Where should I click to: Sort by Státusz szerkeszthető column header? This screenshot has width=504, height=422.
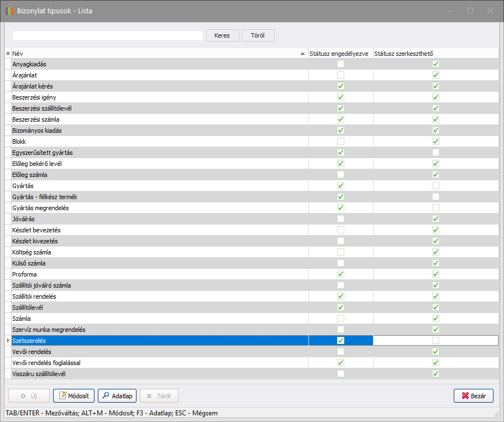coord(403,54)
